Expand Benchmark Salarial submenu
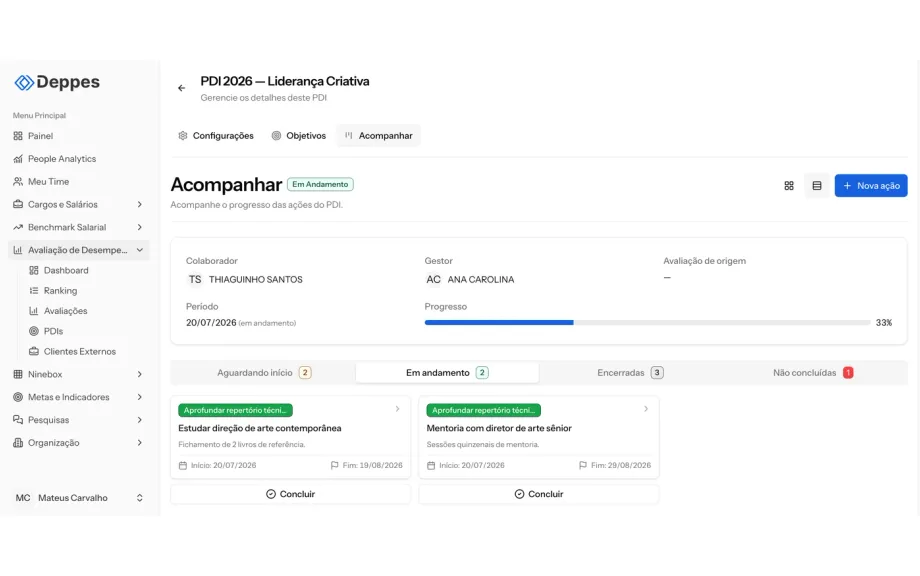Image resolution: width=920 pixels, height=576 pixels. (x=140, y=228)
